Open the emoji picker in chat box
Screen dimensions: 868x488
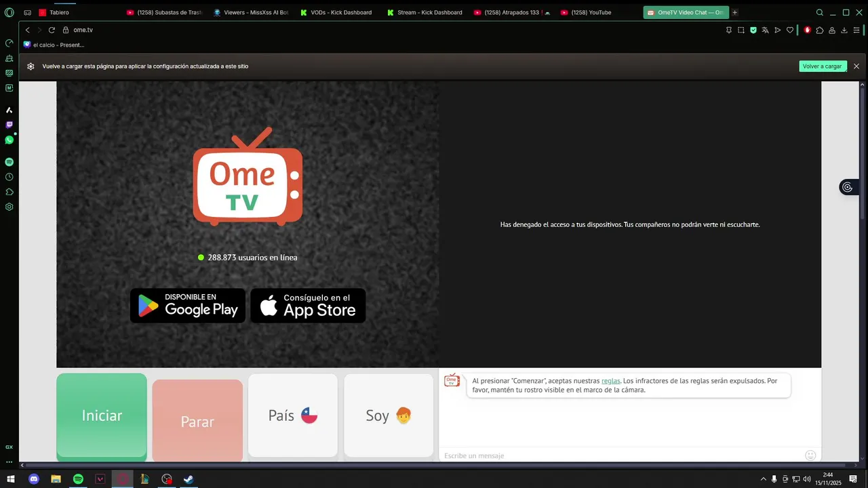pos(810,455)
